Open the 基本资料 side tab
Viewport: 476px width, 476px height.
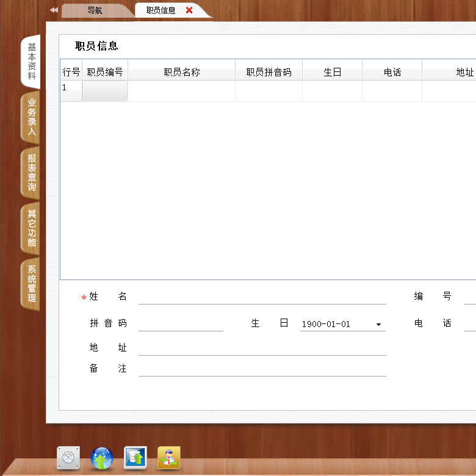pyautogui.click(x=31, y=61)
